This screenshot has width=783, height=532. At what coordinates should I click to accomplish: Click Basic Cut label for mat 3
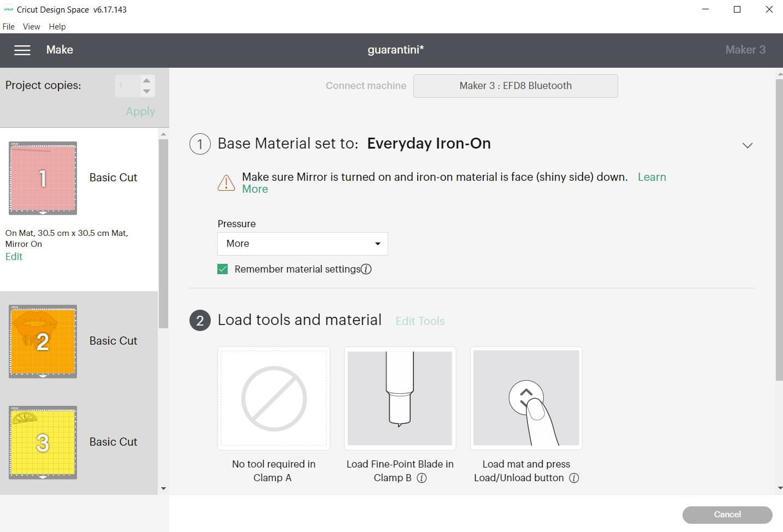tap(113, 442)
